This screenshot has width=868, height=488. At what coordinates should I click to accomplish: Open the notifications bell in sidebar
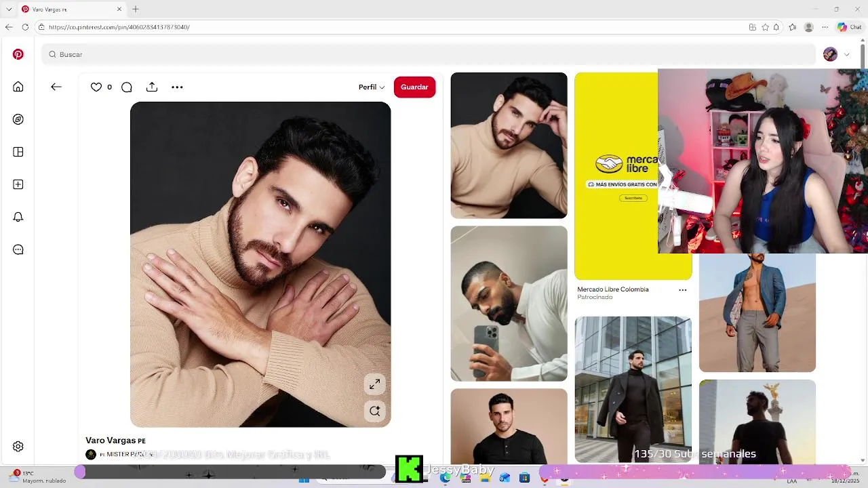[x=18, y=217]
